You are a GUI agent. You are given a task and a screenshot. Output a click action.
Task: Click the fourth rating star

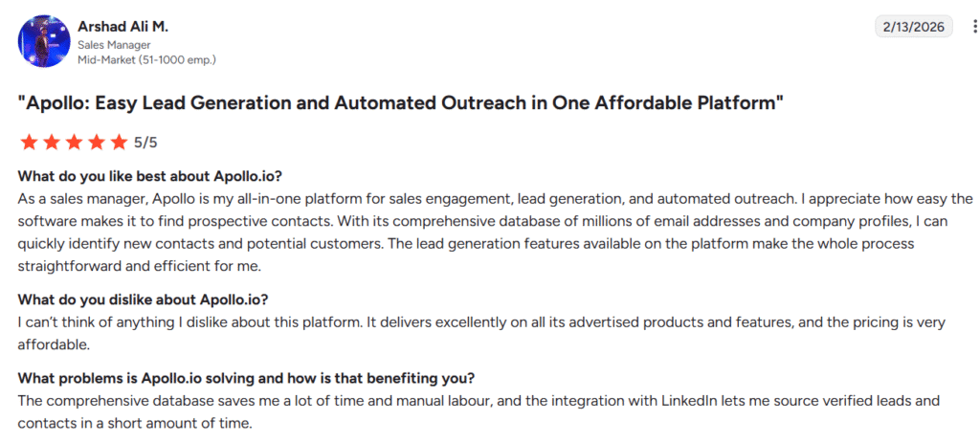(97, 143)
